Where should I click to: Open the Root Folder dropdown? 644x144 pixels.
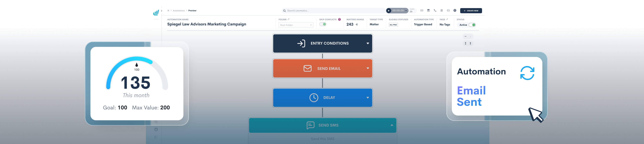(x=296, y=25)
